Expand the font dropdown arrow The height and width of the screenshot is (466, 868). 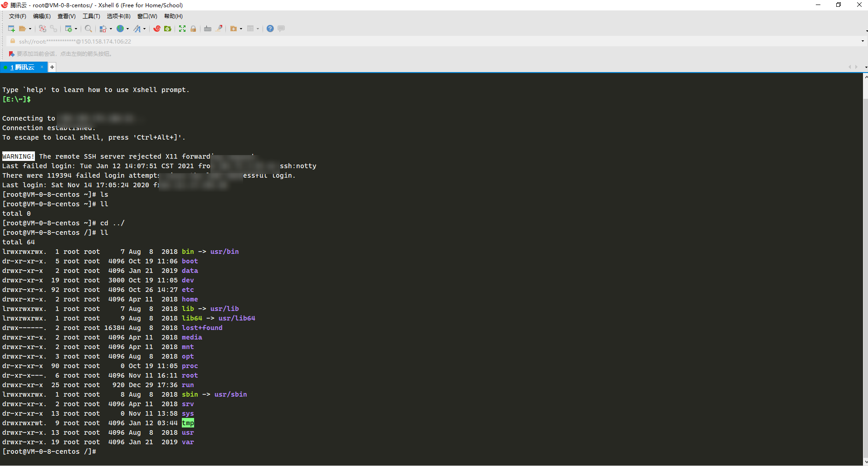point(145,29)
